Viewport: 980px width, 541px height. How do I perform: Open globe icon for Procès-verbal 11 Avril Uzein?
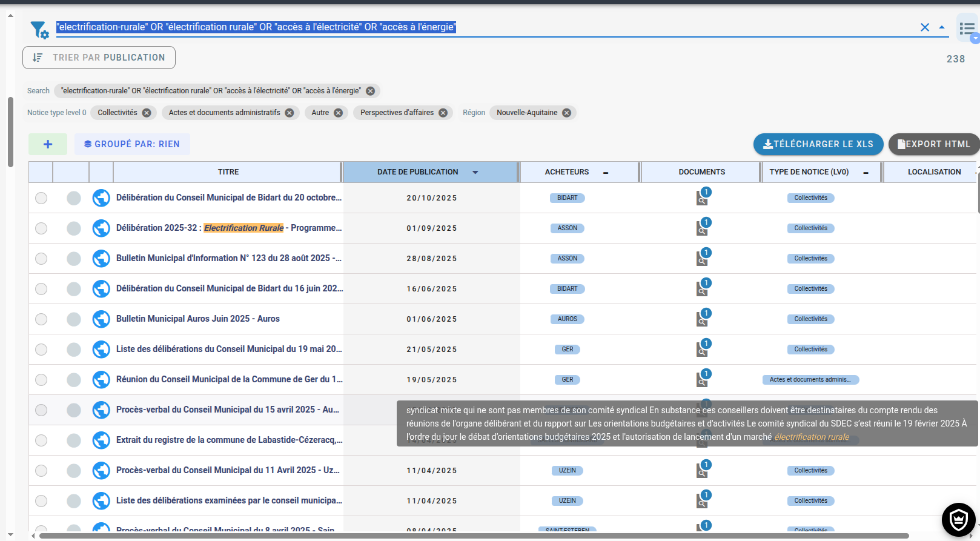(x=101, y=471)
